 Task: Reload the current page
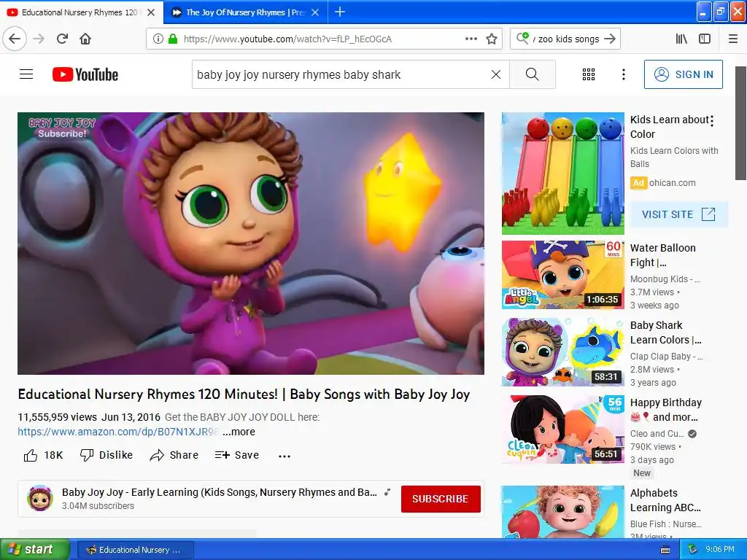(x=63, y=39)
